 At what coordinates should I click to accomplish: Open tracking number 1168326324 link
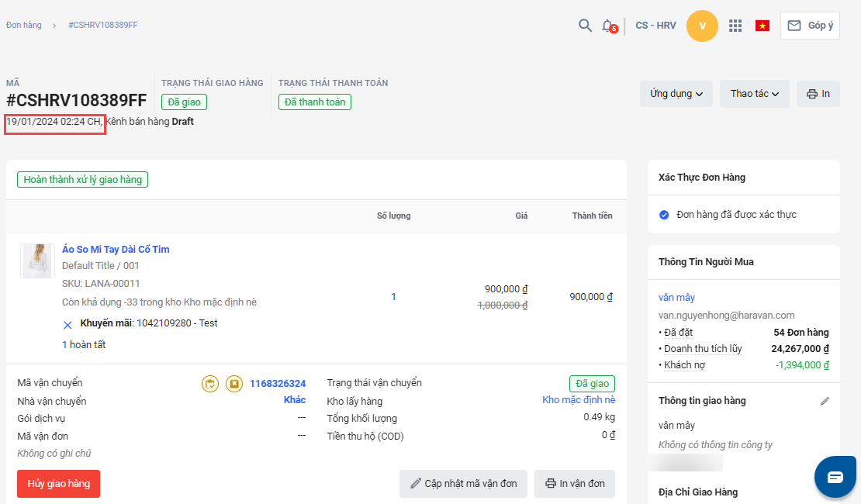pyautogui.click(x=277, y=383)
